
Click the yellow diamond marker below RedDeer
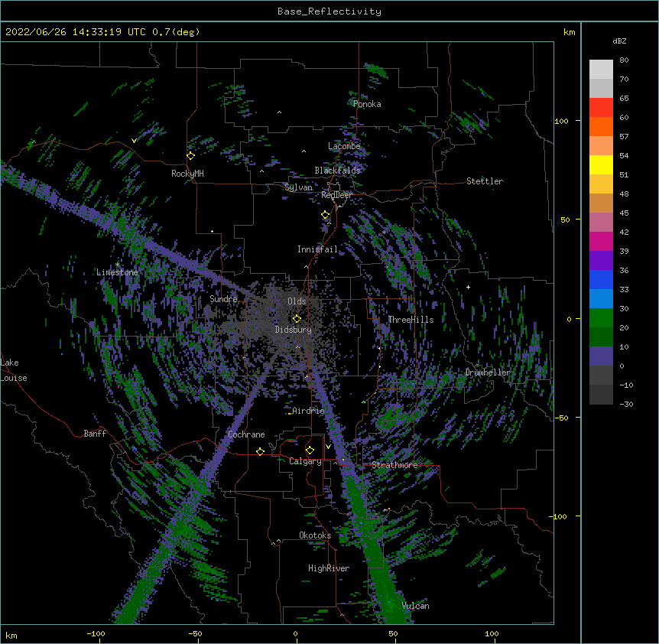(326, 215)
